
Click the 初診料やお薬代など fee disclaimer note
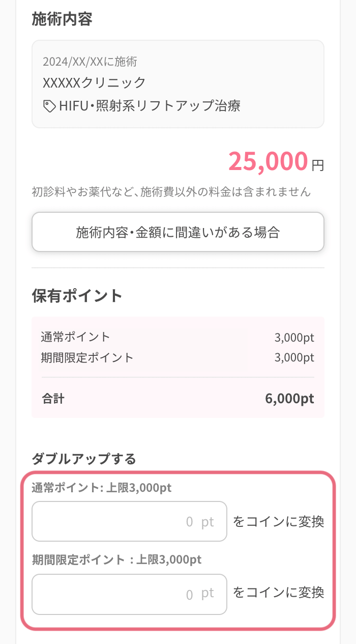pos(171,192)
